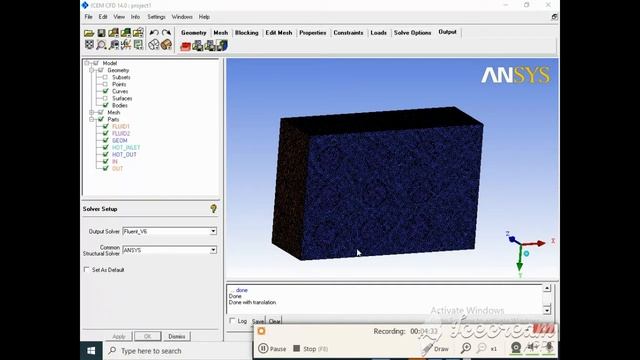Hide the FLUID1 part checkbox
Image resolution: width=640 pixels, height=360 pixels.
coord(105,127)
